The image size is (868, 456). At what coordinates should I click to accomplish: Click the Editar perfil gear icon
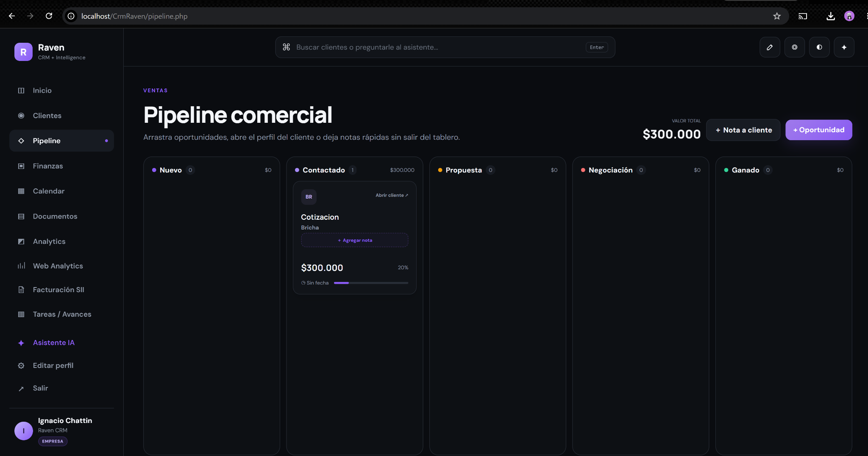21,365
